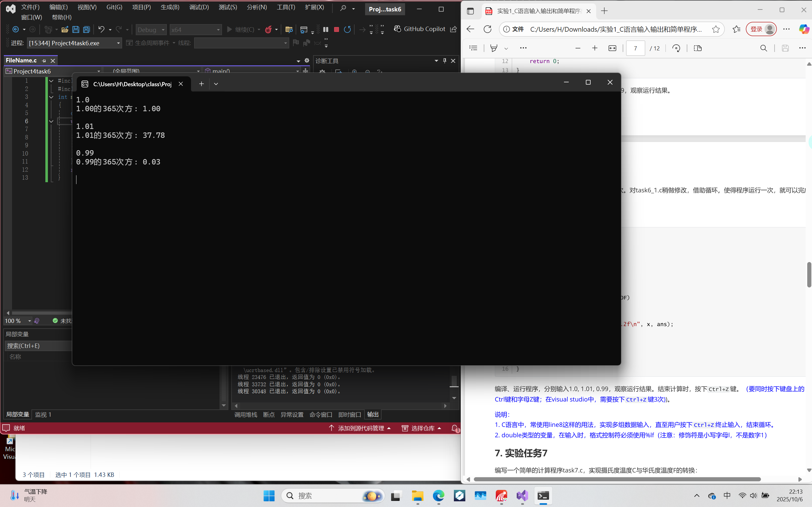This screenshot has height=507, width=812.
Task: Pause execution with the break-all icon
Action: (325, 29)
